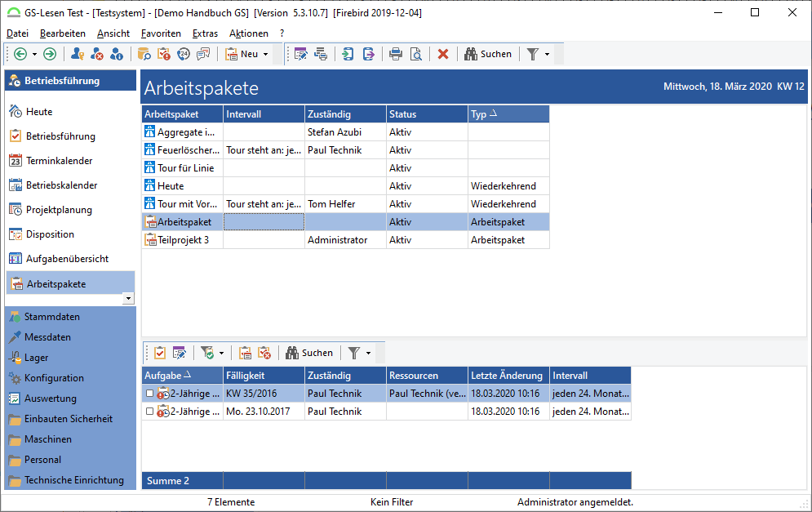
Task: Open the Favoriten menu
Action: tap(161, 33)
